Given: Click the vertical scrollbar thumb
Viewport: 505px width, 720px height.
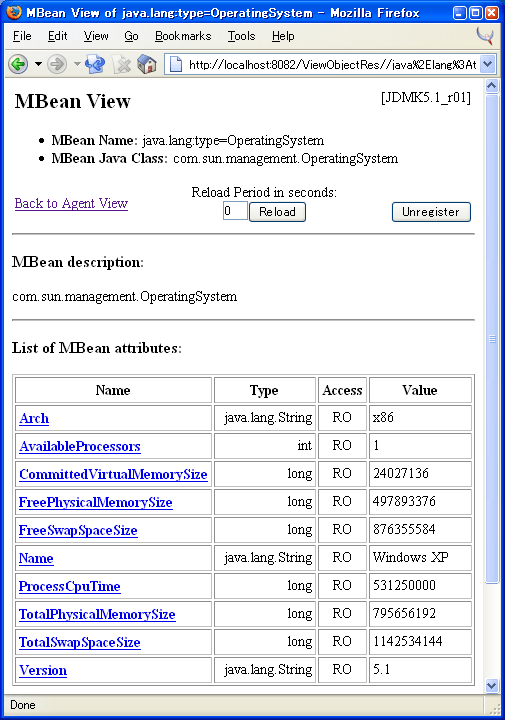Looking at the screenshot, I should (x=492, y=339).
